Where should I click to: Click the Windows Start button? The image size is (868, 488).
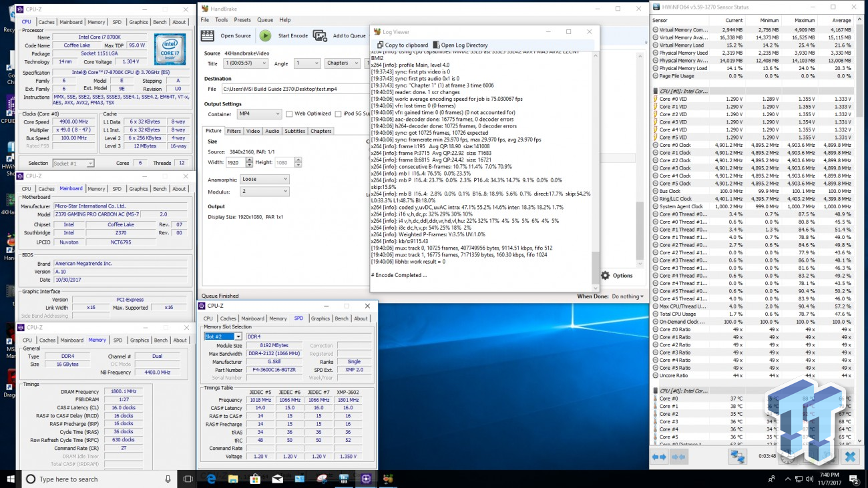(11, 479)
